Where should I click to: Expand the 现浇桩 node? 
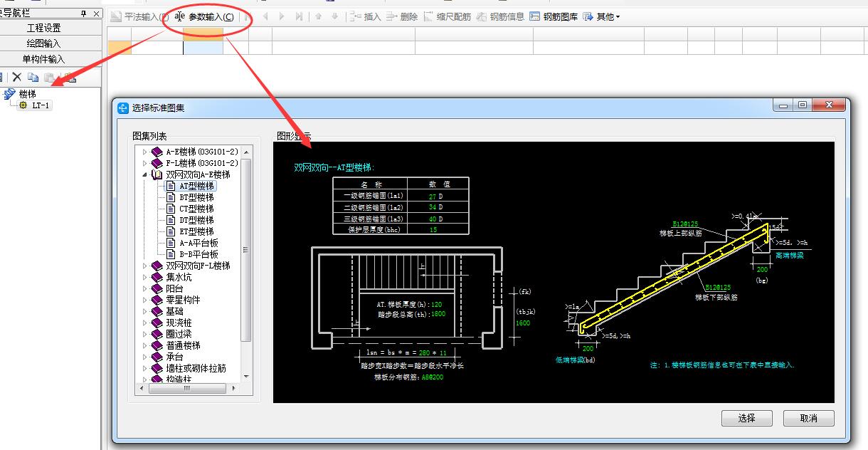click(x=145, y=323)
